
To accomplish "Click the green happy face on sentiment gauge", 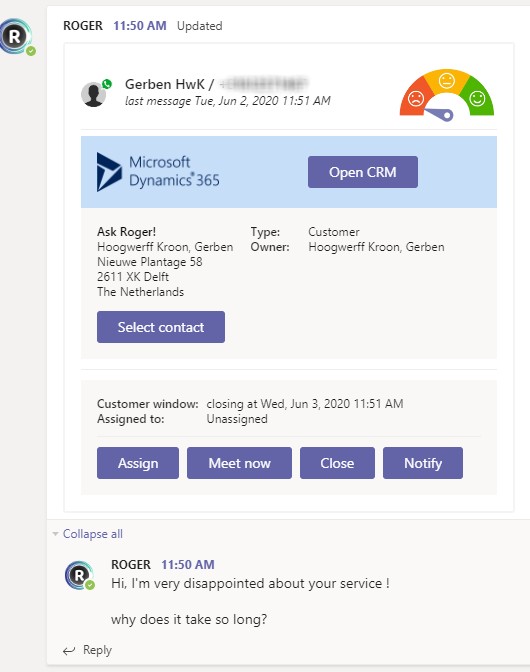I will coord(477,98).
